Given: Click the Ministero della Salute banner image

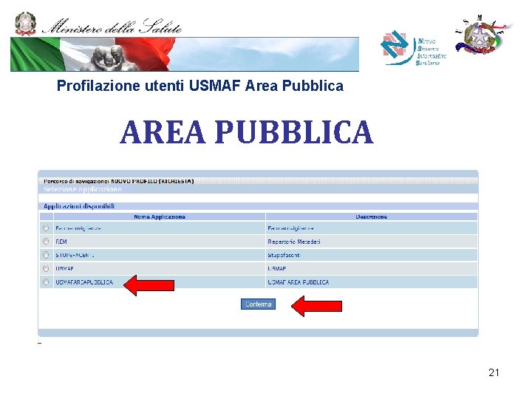Looking at the screenshot, I should point(185,54).
